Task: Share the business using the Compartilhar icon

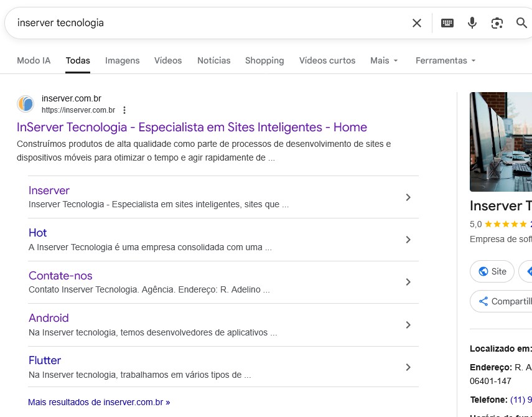Action: click(483, 301)
